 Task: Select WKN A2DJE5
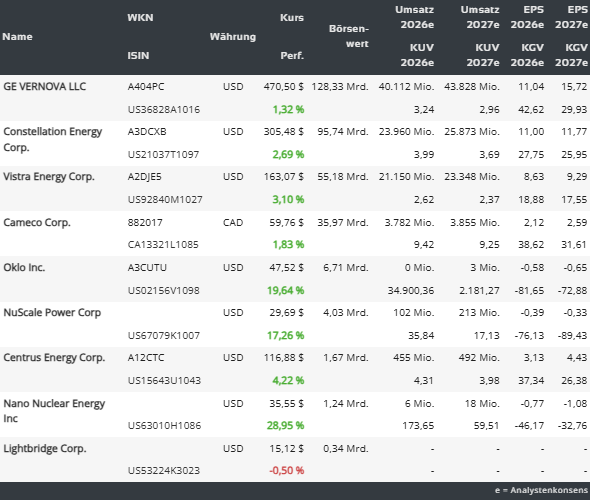pyautogui.click(x=144, y=177)
